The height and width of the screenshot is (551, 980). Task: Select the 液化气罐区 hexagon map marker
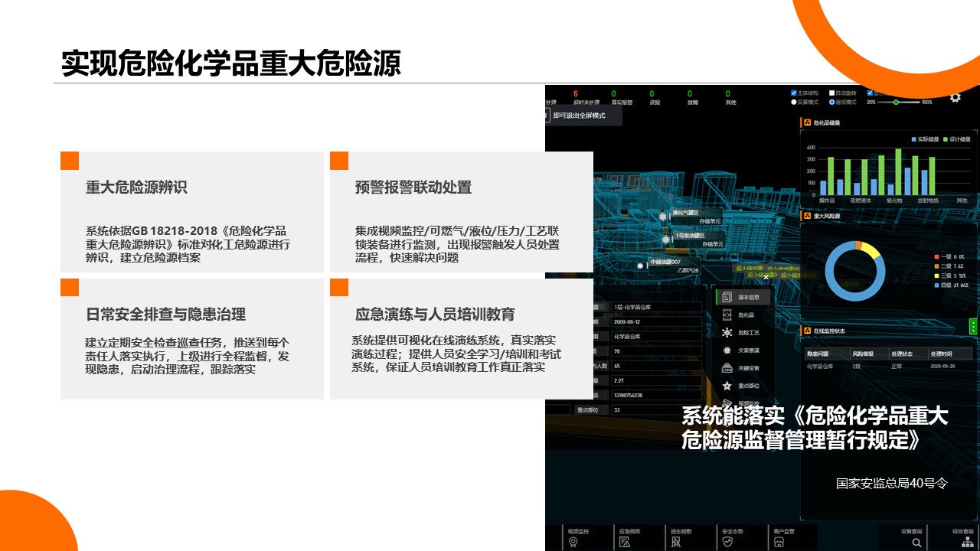663,217
